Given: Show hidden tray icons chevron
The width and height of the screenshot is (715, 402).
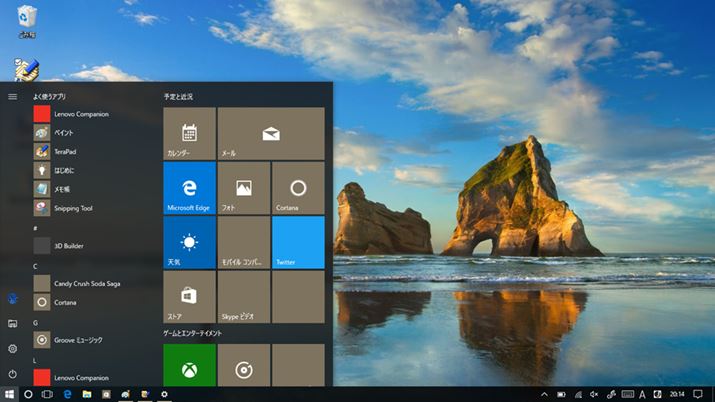Looking at the screenshot, I should click(x=544, y=394).
